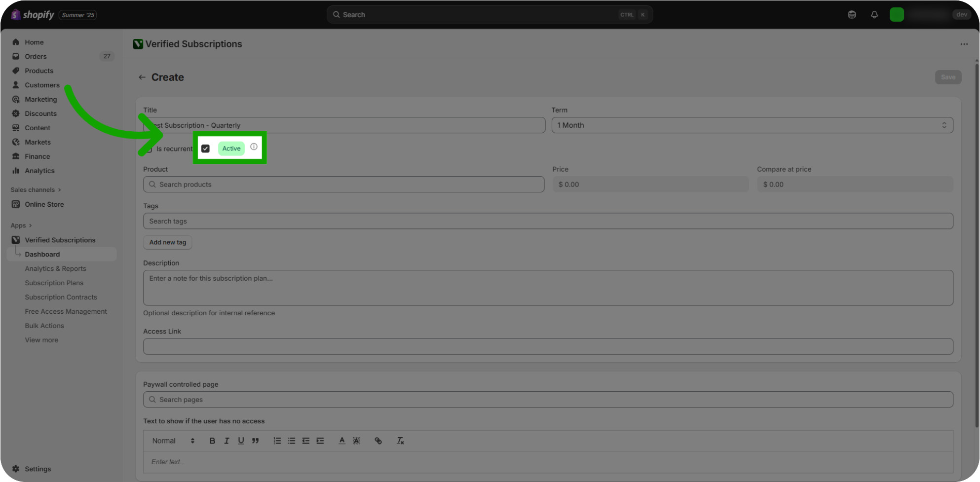980x482 pixels.
Task: Toggle the Active checkbox
Action: (x=206, y=148)
